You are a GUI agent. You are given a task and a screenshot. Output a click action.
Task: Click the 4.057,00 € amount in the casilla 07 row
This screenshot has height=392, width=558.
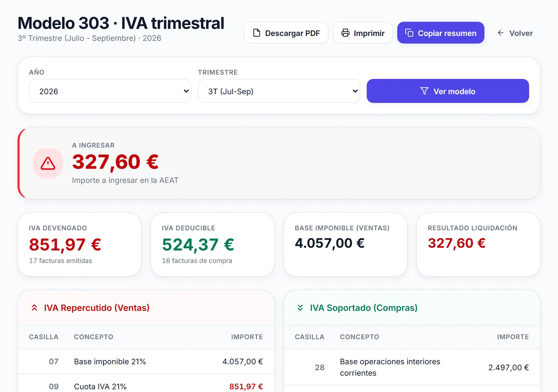[x=243, y=362]
